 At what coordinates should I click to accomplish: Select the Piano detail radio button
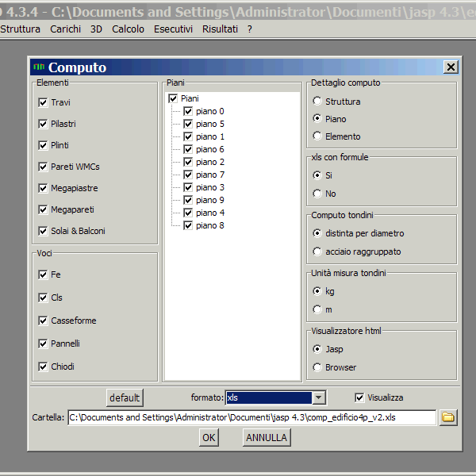coord(317,118)
